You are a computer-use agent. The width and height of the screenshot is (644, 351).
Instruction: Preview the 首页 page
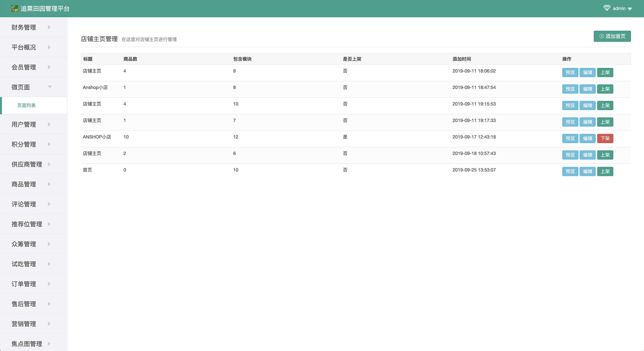point(570,171)
